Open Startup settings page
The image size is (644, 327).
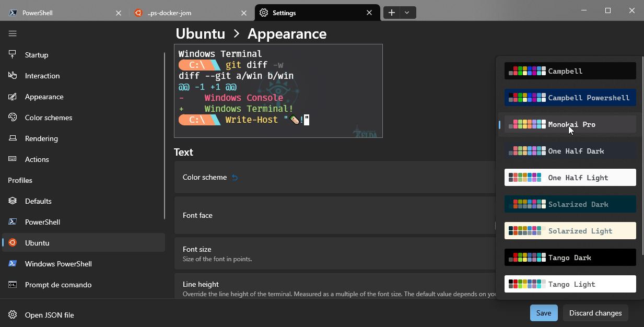click(x=84, y=55)
